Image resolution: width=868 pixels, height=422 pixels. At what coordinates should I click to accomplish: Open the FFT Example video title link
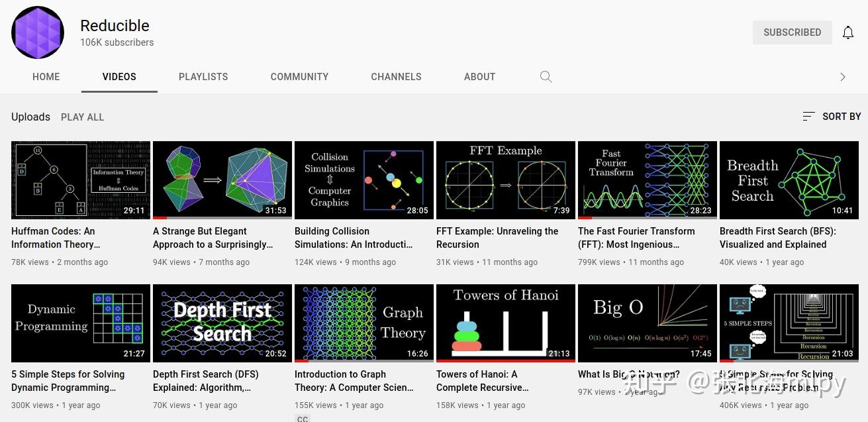point(497,238)
